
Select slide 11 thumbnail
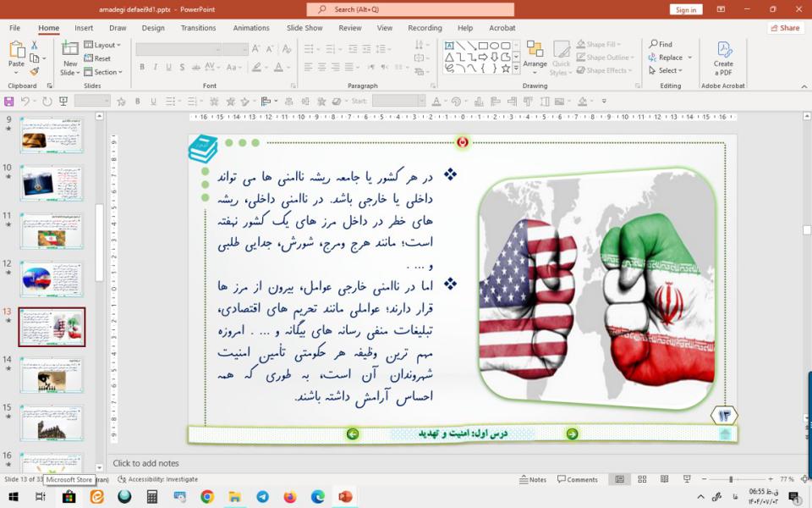coord(52,230)
